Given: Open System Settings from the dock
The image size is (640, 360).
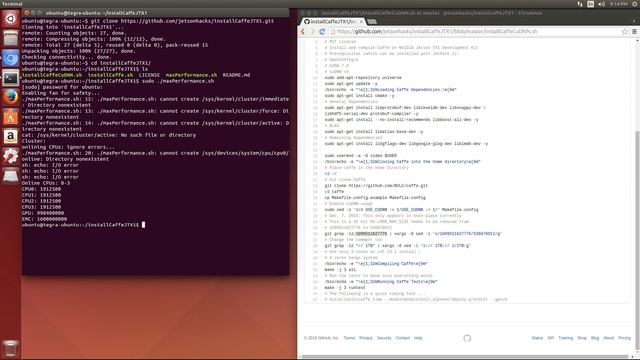Looking at the screenshot, I should (11, 156).
